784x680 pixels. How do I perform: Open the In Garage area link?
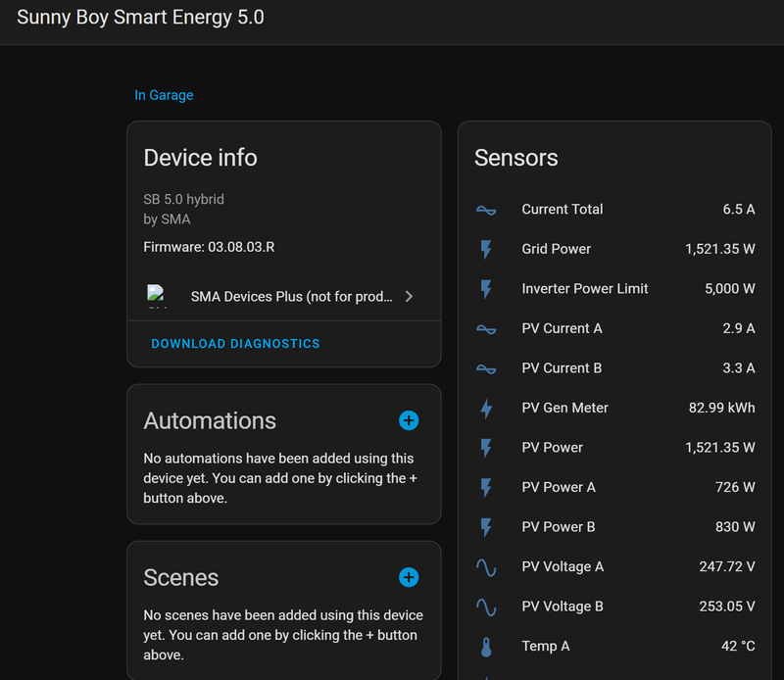pos(164,95)
